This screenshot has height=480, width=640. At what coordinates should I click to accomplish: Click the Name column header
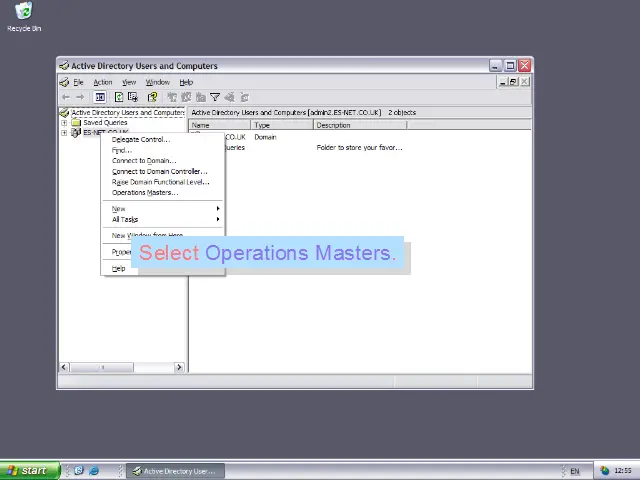(220, 125)
